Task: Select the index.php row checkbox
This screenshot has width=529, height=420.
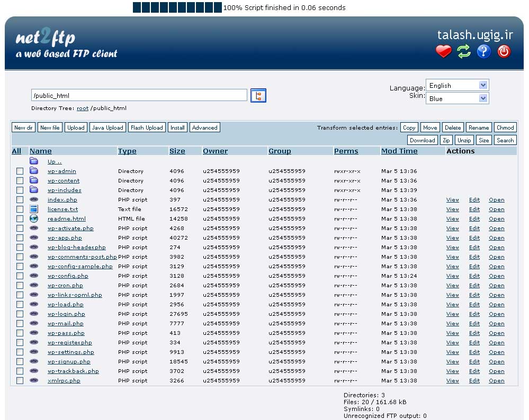Action: (x=20, y=200)
